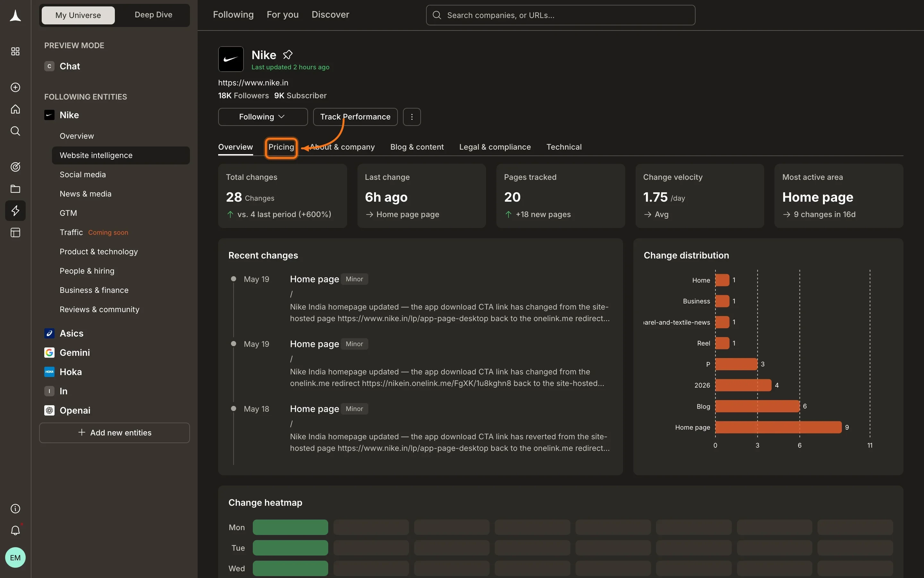Open Website intelligence in sidebar
Viewport: 924px width, 578px height.
121,156
